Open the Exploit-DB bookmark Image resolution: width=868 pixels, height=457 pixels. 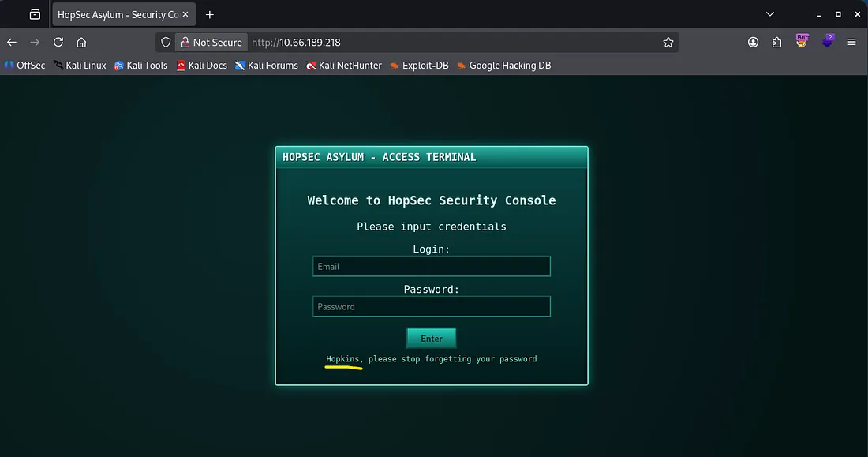coord(419,66)
